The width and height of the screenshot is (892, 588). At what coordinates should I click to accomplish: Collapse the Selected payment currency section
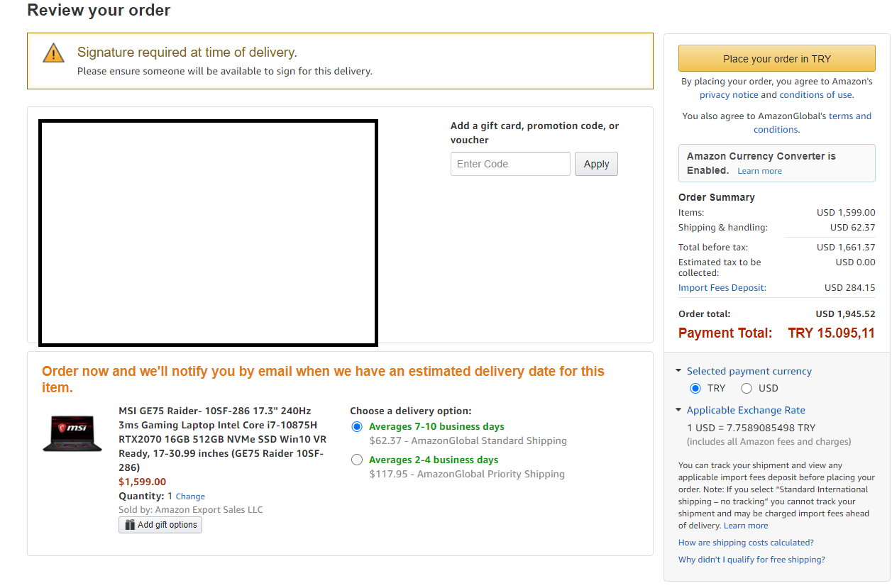click(x=678, y=371)
